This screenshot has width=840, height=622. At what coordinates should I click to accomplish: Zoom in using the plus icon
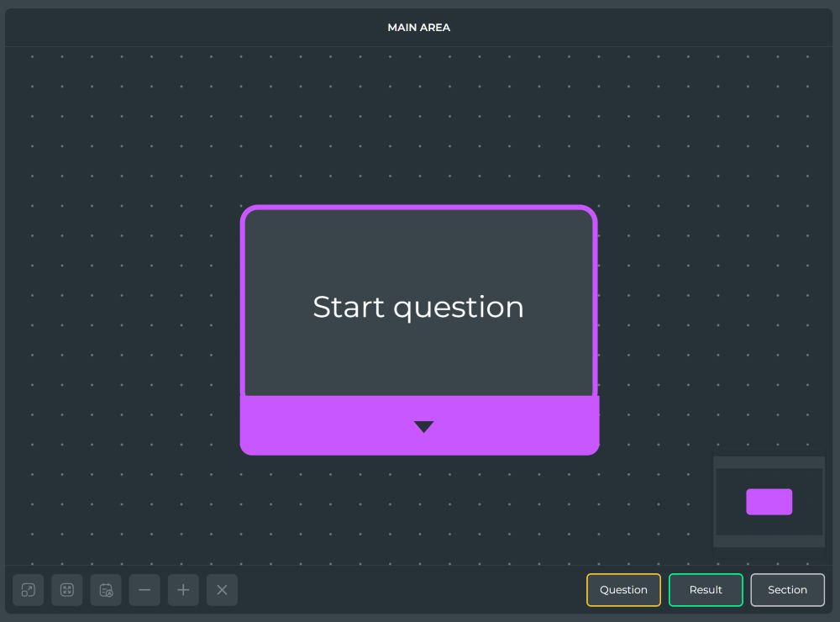pos(183,589)
